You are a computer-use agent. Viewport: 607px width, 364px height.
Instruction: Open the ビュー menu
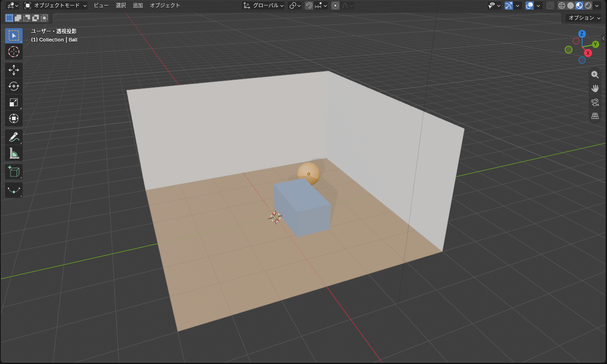click(101, 6)
